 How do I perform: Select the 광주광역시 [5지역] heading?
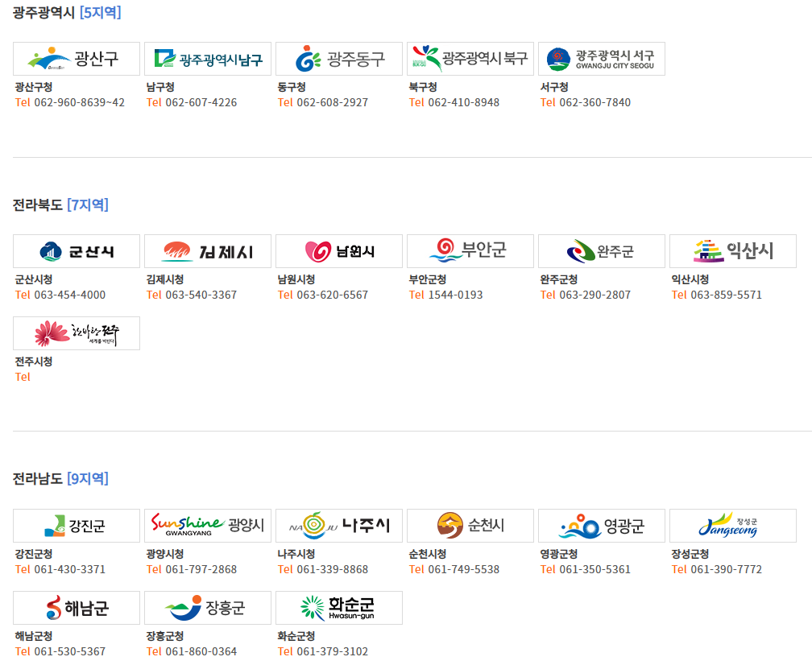click(x=67, y=12)
